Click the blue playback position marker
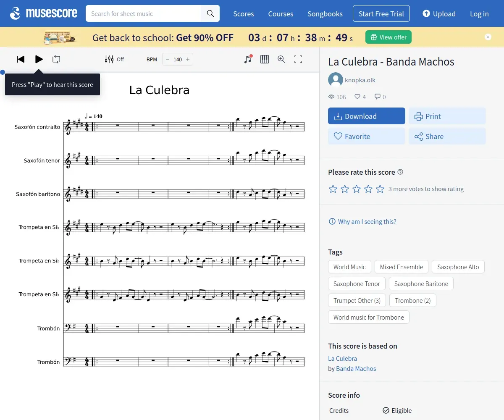504x420 pixels. 3,72
